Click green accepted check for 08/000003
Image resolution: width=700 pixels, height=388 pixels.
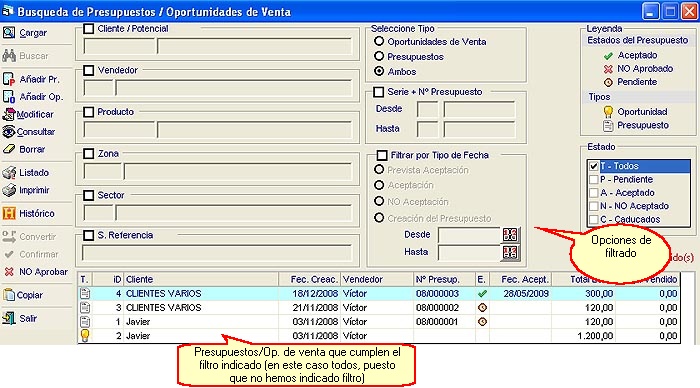tap(482, 294)
